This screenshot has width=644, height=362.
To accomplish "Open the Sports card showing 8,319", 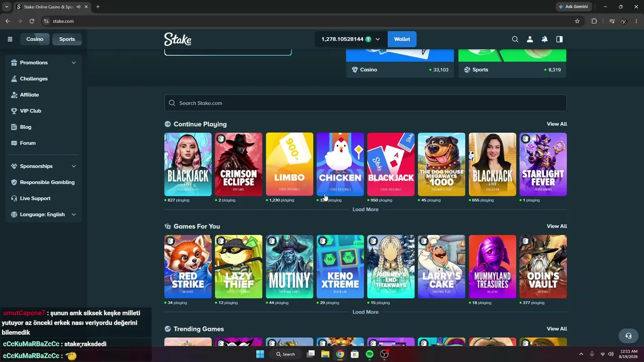I will coord(512,63).
